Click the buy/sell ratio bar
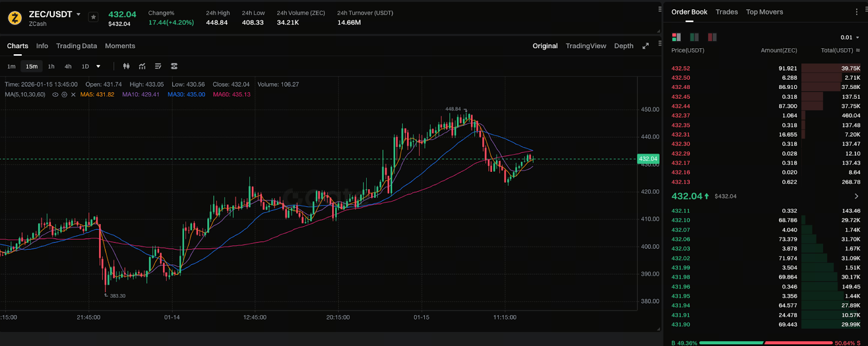The image size is (868, 346). (x=765, y=343)
